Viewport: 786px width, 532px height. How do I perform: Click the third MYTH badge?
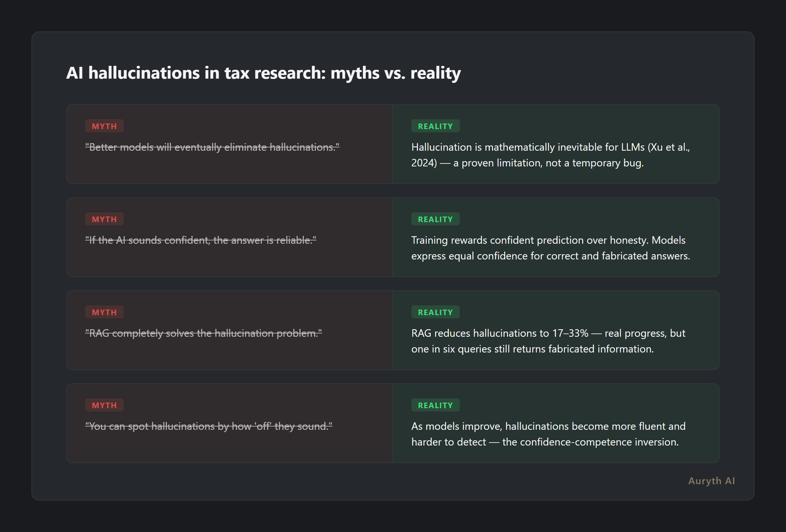click(104, 312)
